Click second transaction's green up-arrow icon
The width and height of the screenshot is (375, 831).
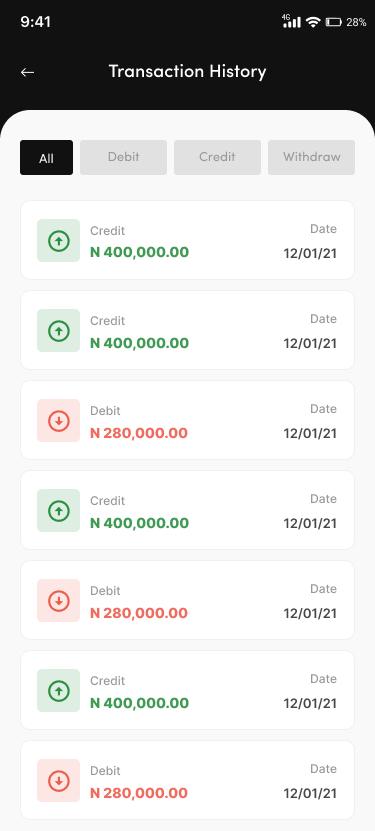(58, 331)
